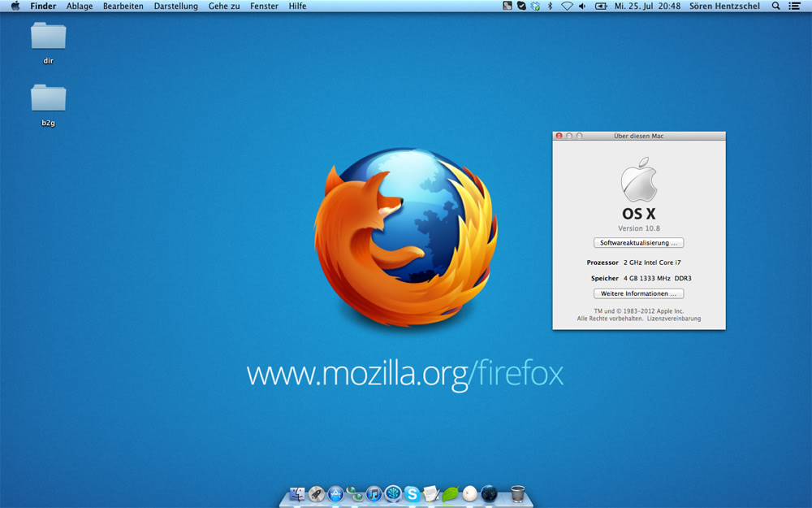
Task: Open the Lizenzvereinbarung link
Action: (x=674, y=319)
